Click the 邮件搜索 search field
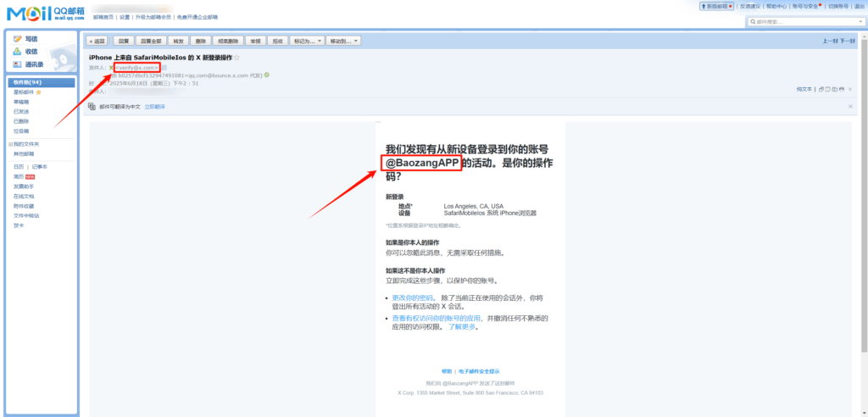This screenshot has width=868, height=417. click(805, 21)
